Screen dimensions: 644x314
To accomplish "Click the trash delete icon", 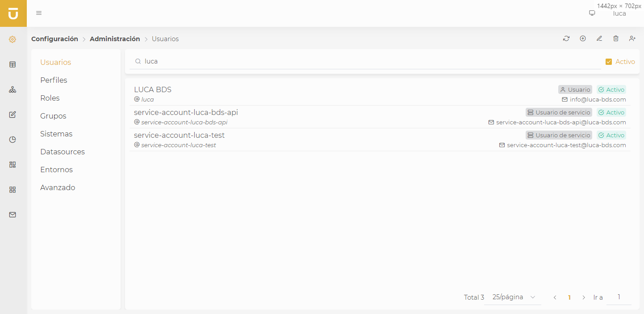I will click(616, 38).
